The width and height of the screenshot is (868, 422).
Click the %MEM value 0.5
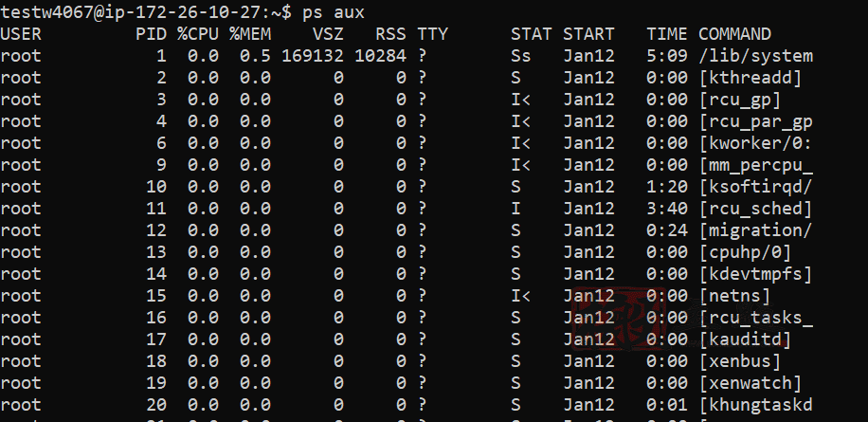coord(255,56)
